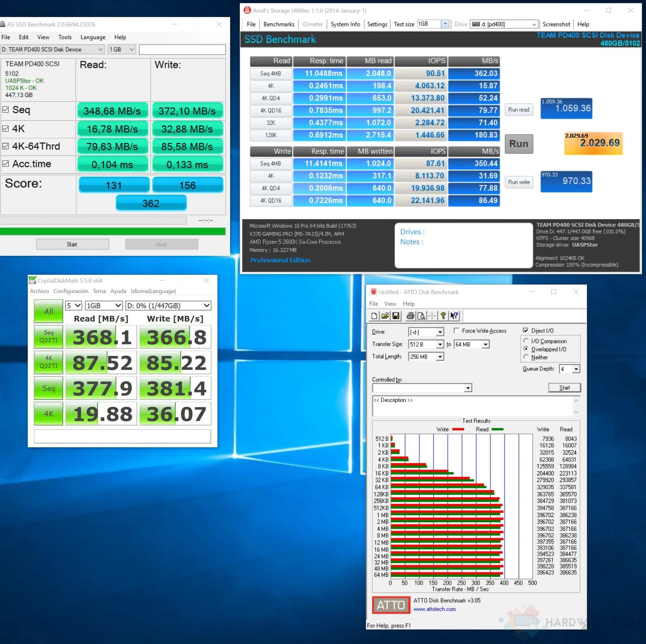Open ATTO Queue Depth dropdown
The height and width of the screenshot is (644, 646).
(570, 369)
